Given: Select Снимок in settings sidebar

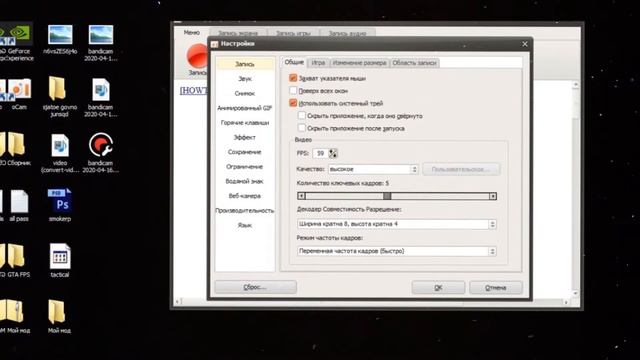Looking at the screenshot, I should (245, 93).
